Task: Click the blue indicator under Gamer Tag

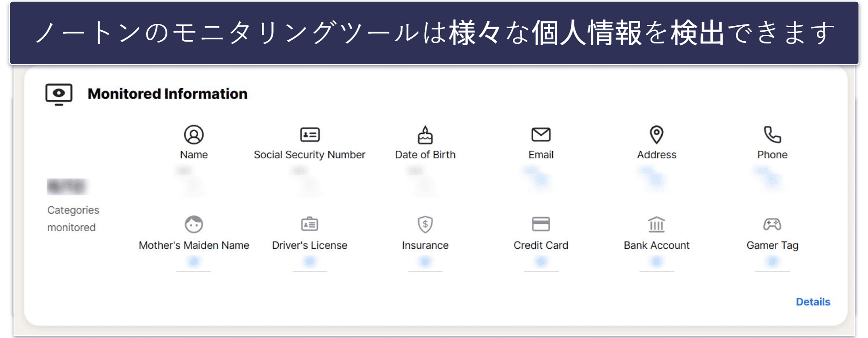Action: 773,262
